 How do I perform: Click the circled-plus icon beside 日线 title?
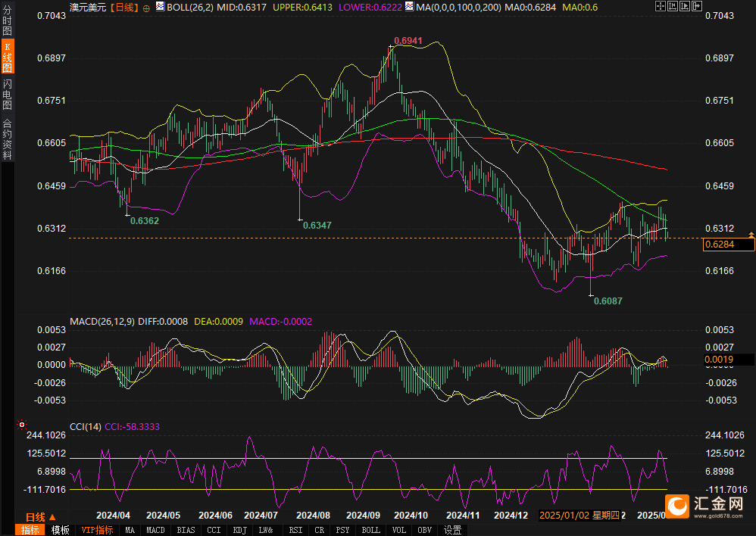[146, 8]
